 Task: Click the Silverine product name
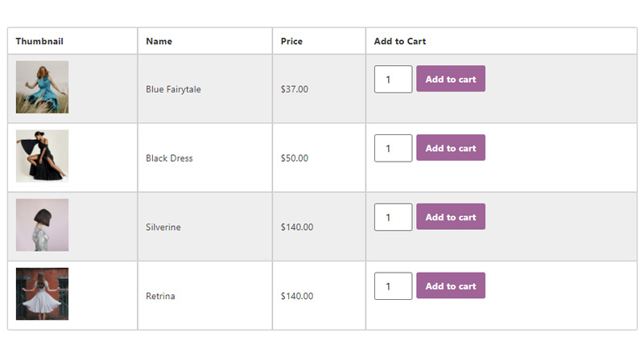click(163, 228)
